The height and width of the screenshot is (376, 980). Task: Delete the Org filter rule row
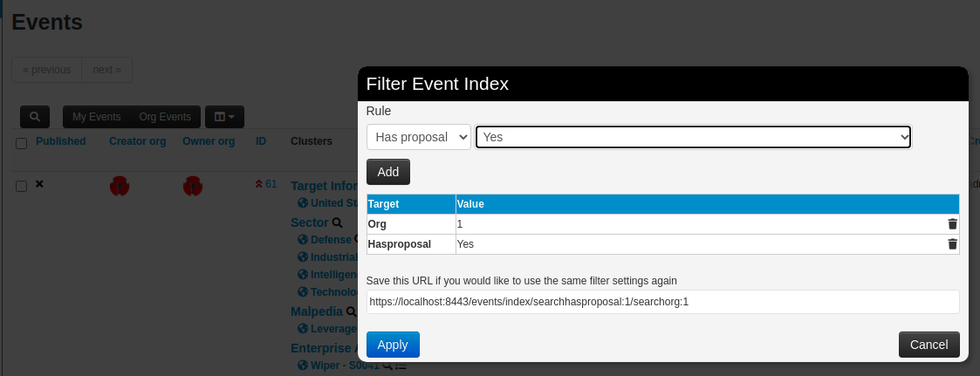coord(952,224)
